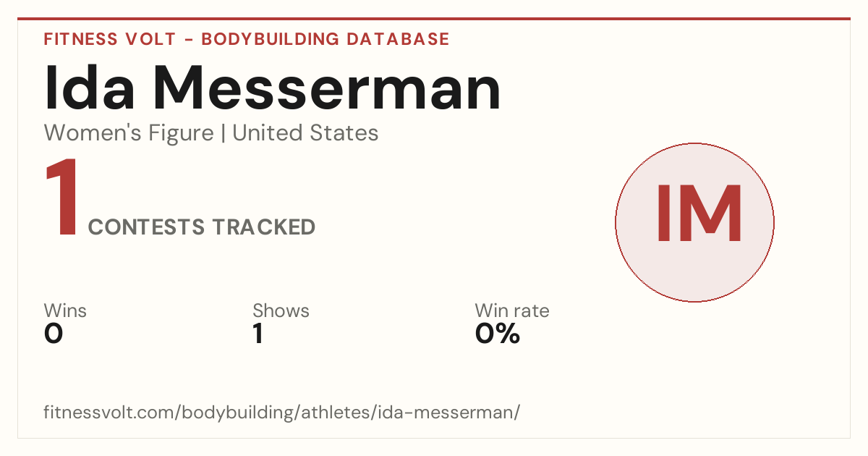Click the IM avatar circle
This screenshot has width=868, height=456.
[694, 222]
